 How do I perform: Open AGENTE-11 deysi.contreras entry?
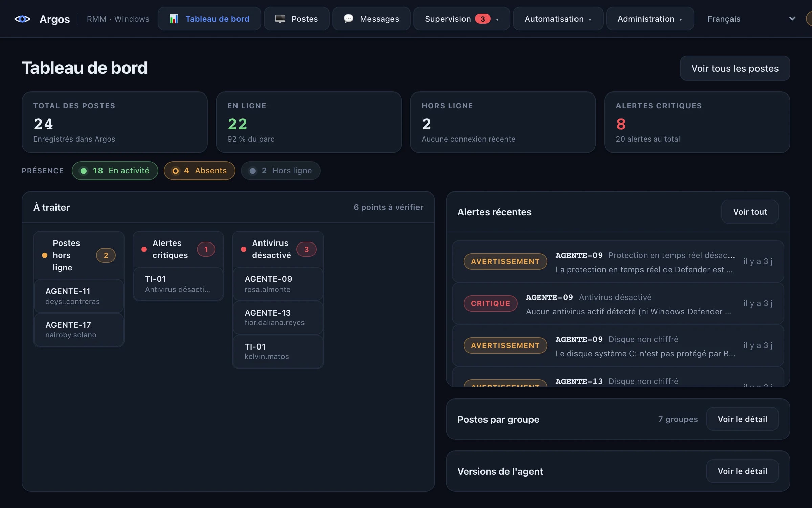pyautogui.click(x=78, y=296)
